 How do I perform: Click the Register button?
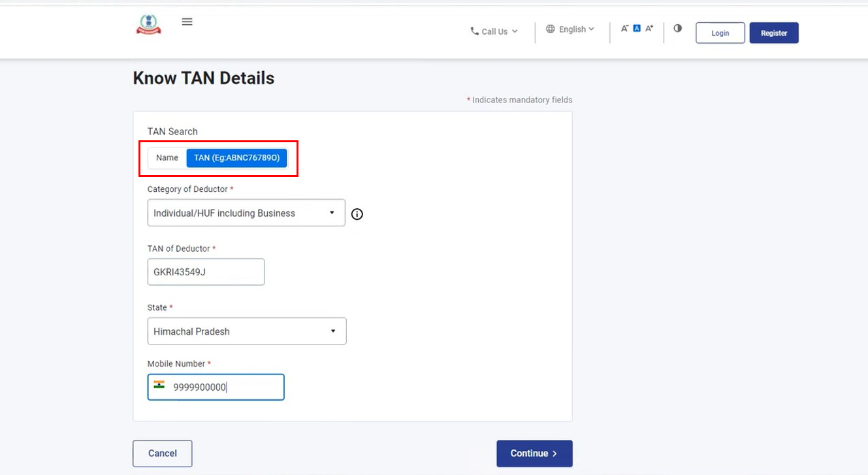pyautogui.click(x=773, y=33)
